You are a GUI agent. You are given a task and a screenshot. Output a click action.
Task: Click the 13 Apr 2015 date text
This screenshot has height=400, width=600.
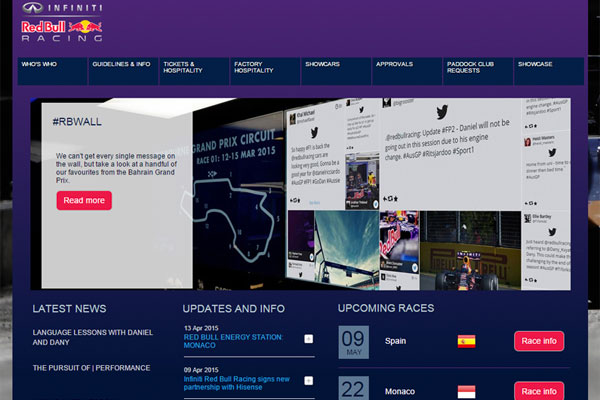[x=201, y=328]
